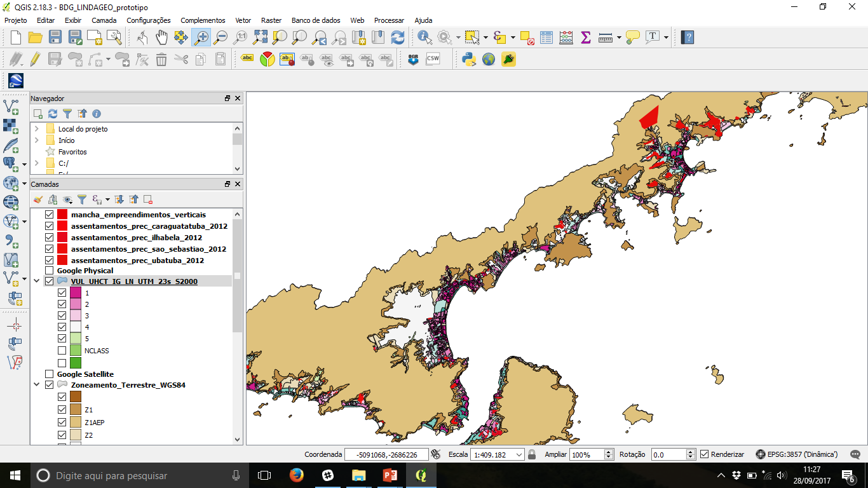Enable the Google Physical layer
The width and height of the screenshot is (868, 488).
[49, 271]
